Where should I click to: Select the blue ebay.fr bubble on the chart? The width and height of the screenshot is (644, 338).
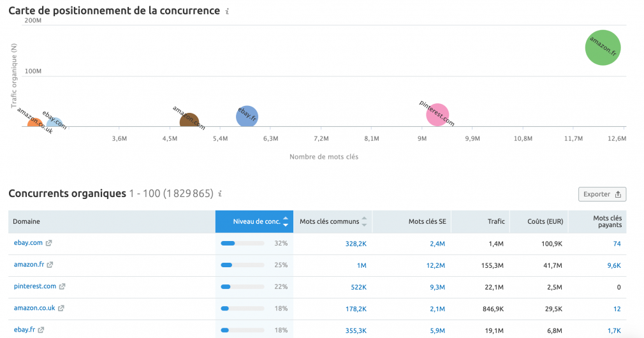coord(247,117)
